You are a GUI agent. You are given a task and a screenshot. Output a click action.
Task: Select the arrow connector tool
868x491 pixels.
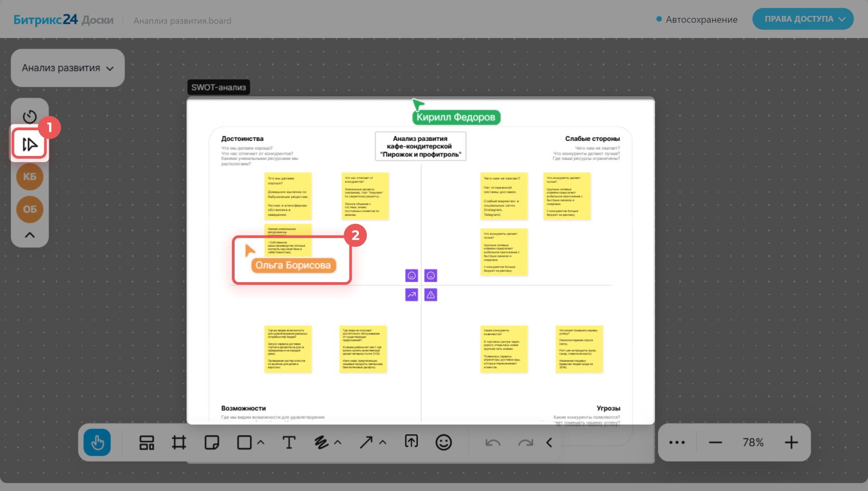pos(366,442)
